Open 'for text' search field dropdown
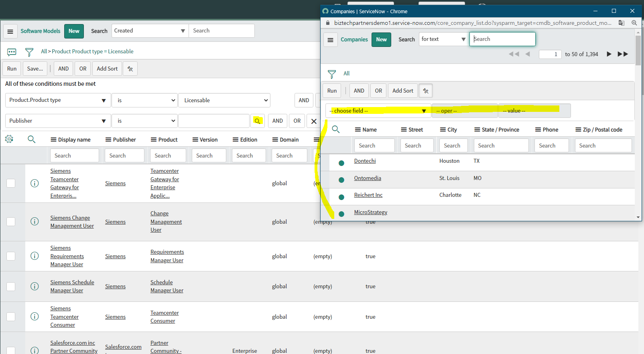The height and width of the screenshot is (354, 644). point(444,39)
